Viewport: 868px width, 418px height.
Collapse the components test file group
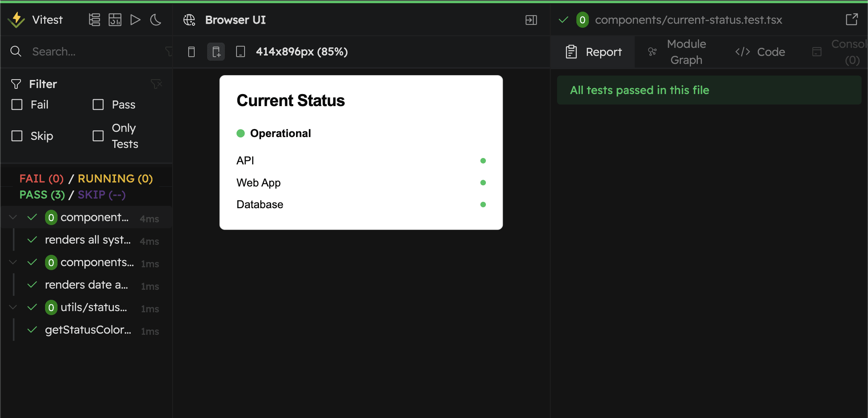[12, 217]
